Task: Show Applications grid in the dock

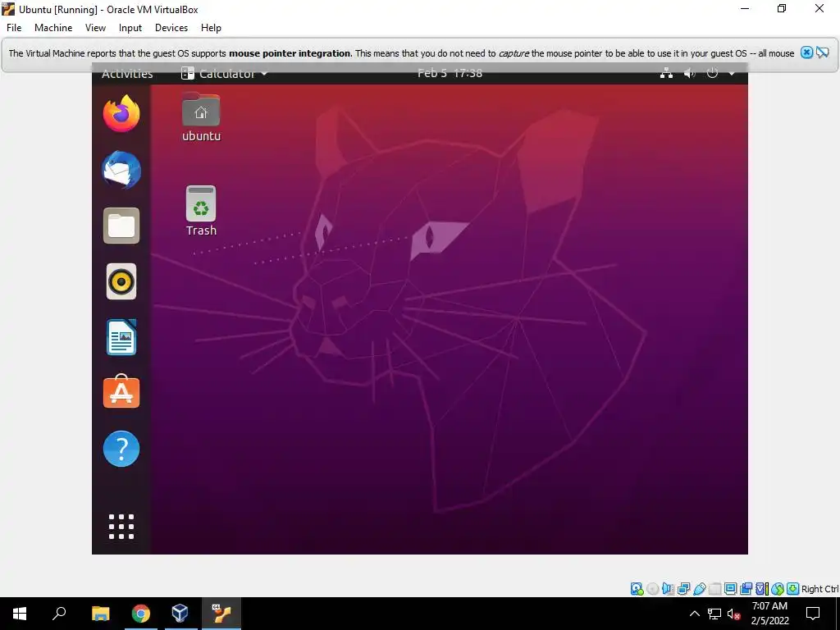Action: (x=121, y=526)
